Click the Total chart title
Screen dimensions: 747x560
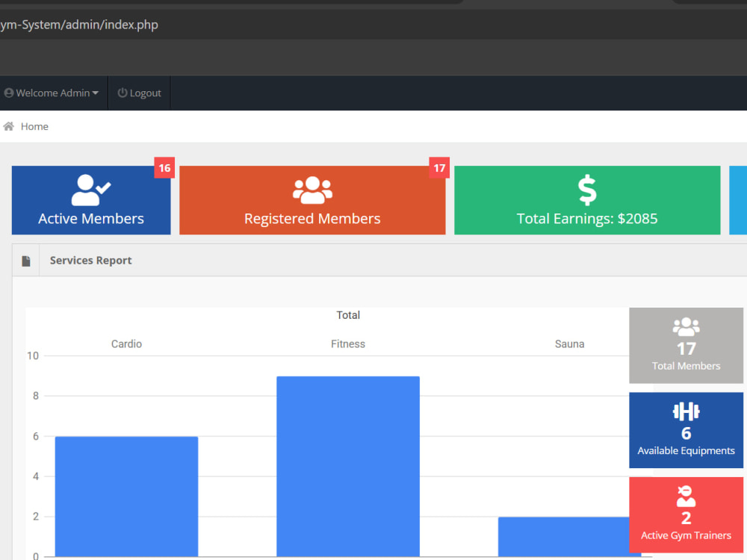pyautogui.click(x=348, y=315)
